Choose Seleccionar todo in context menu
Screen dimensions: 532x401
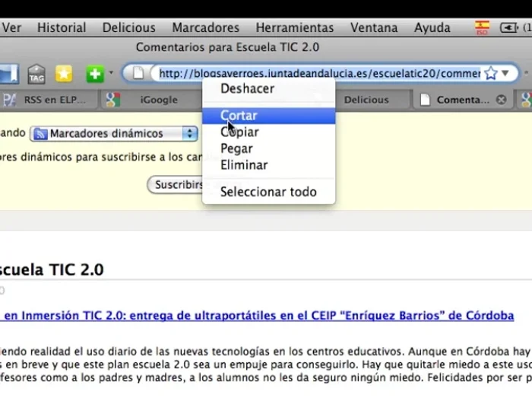point(269,192)
